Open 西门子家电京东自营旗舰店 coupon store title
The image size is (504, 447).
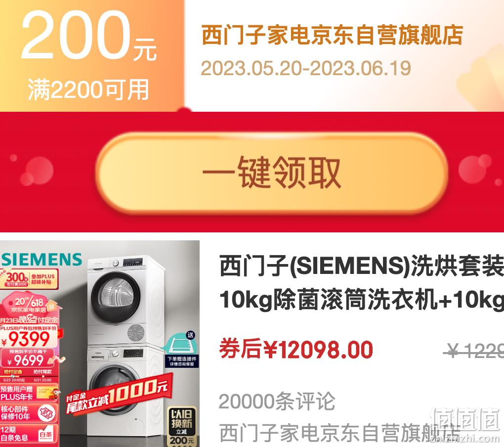(x=332, y=35)
